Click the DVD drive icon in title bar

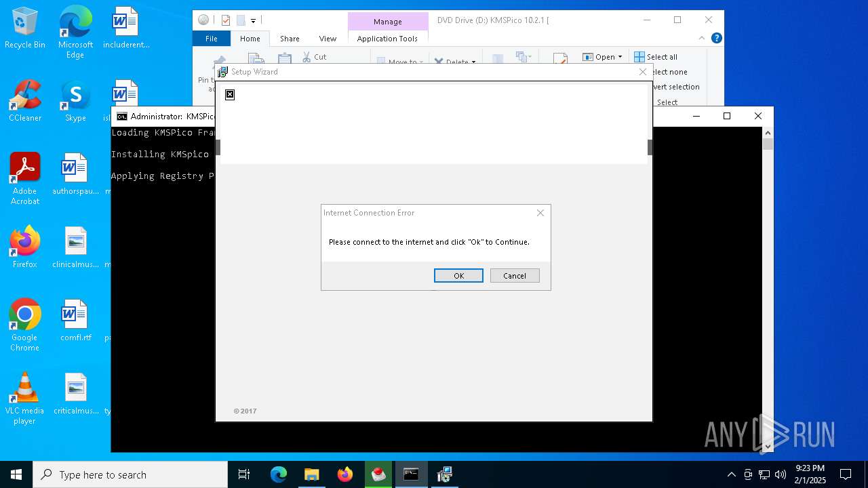(203, 20)
